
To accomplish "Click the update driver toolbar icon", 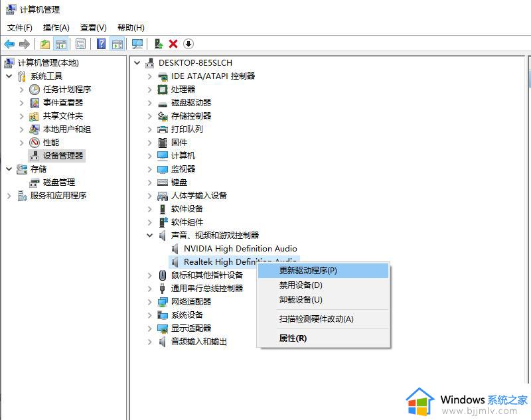I will (x=158, y=44).
